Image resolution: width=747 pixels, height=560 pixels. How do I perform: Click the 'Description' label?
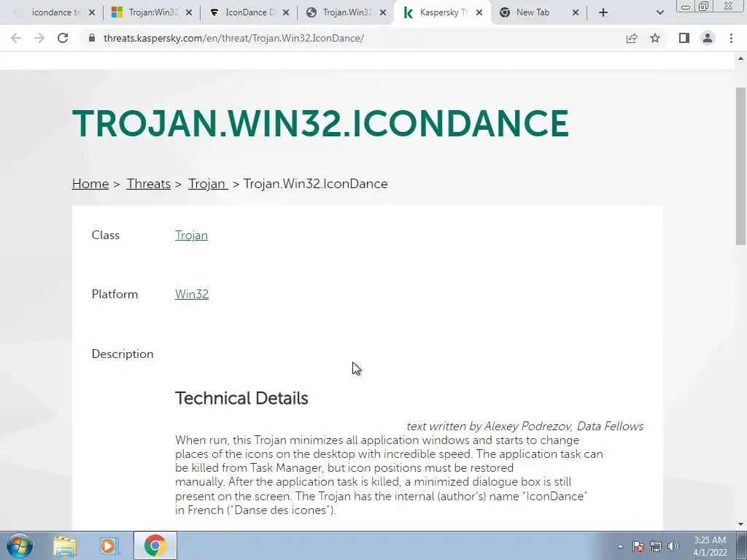click(123, 354)
